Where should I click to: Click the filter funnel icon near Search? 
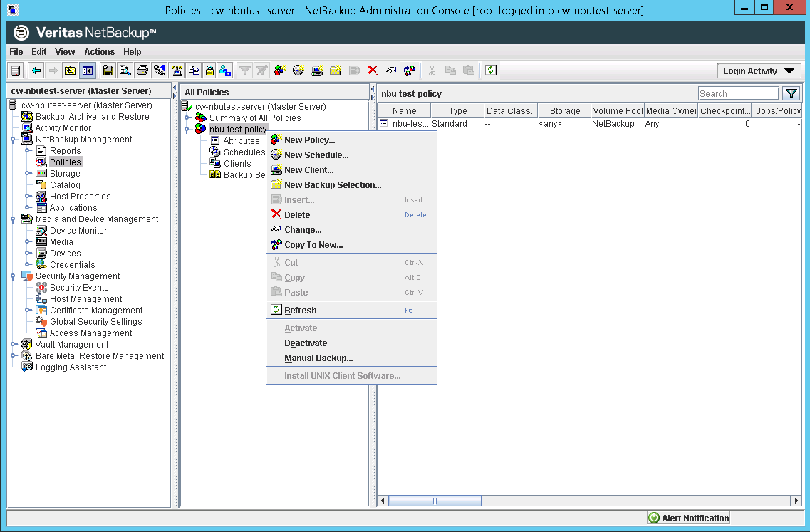pos(791,93)
